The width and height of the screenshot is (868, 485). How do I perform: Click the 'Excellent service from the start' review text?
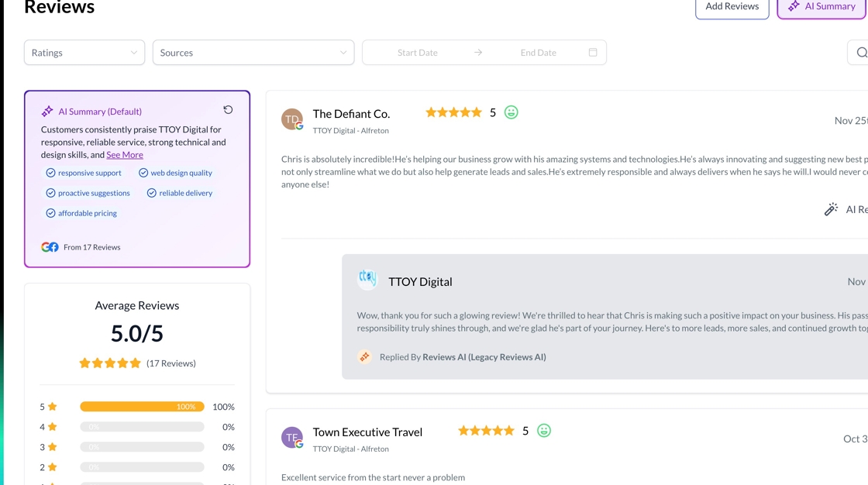coord(373,477)
